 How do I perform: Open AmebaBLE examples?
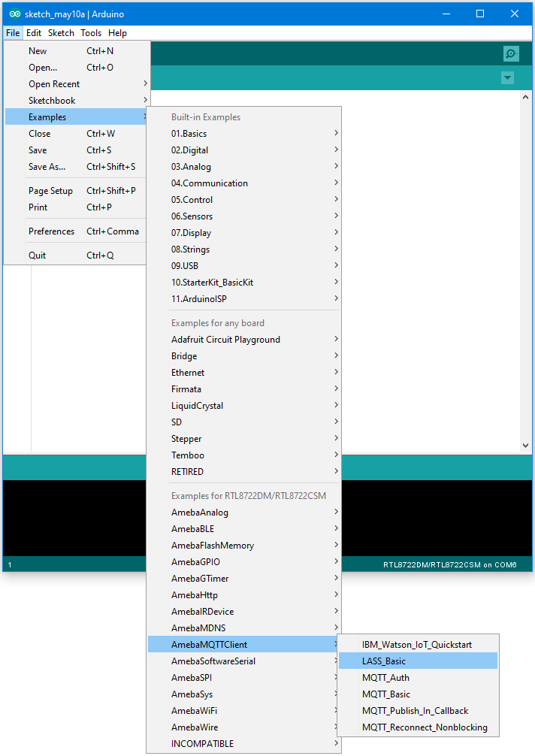244,529
